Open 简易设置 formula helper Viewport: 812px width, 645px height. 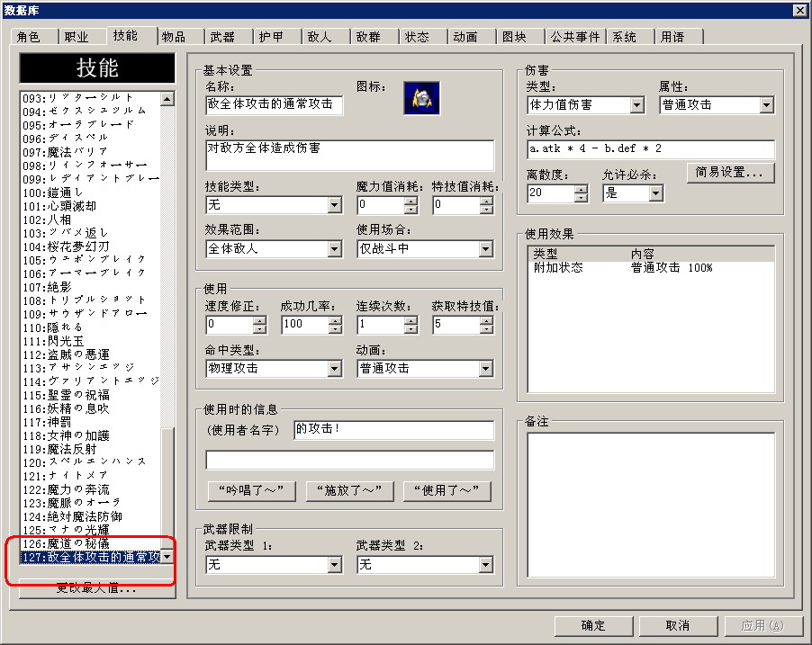tap(731, 173)
